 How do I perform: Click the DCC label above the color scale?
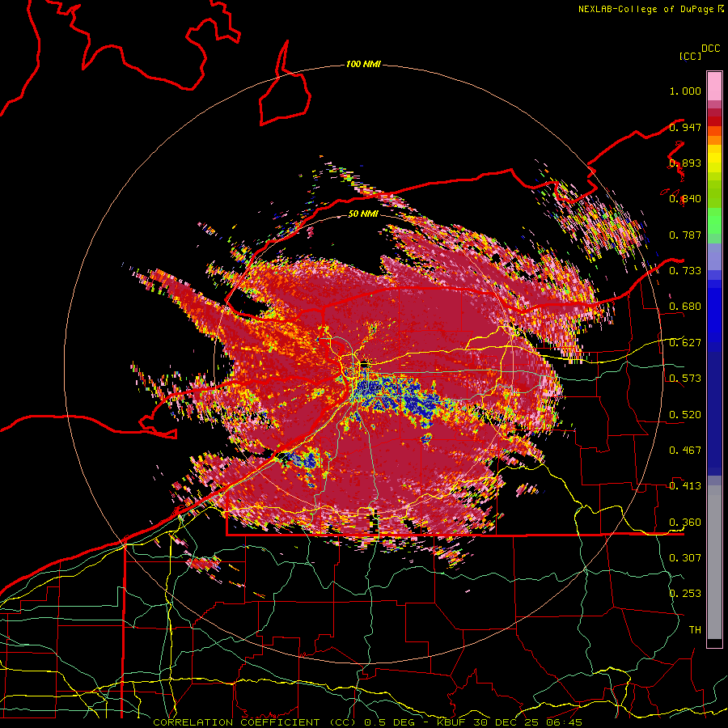tap(710, 49)
